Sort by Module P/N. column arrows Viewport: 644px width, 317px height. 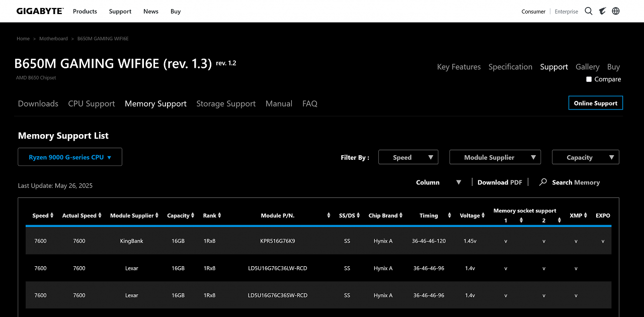tap(329, 216)
